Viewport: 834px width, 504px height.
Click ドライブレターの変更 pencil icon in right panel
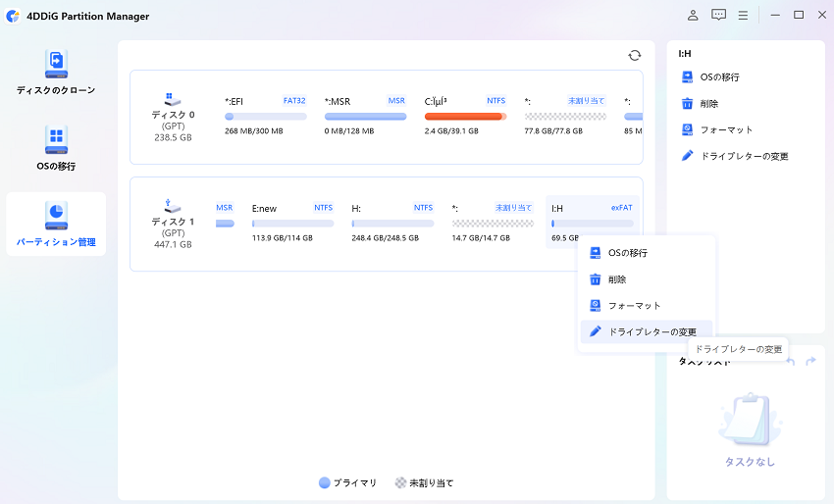(687, 155)
